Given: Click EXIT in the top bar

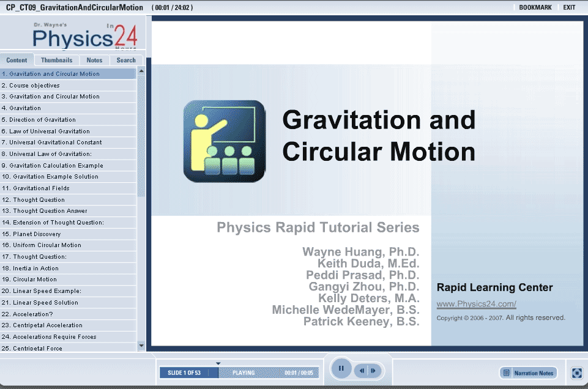Looking at the screenshot, I should click(569, 7).
